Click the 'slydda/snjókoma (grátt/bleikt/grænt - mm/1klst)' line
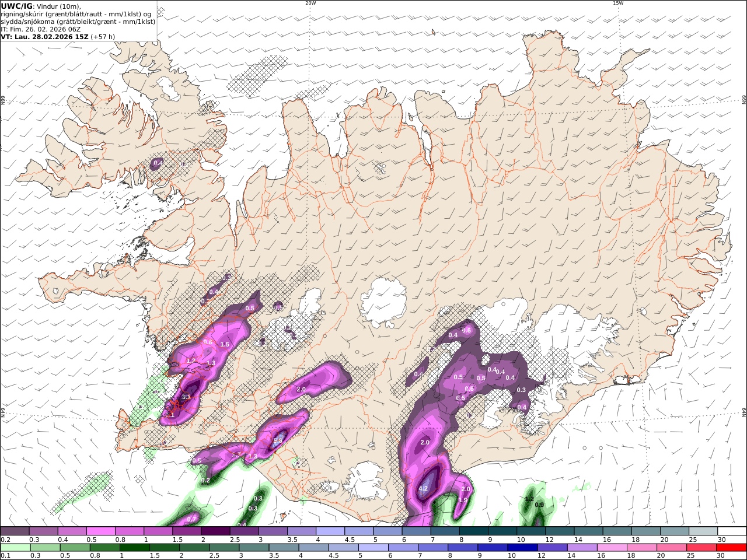Image resolution: width=747 pixels, height=560 pixels. point(78,22)
